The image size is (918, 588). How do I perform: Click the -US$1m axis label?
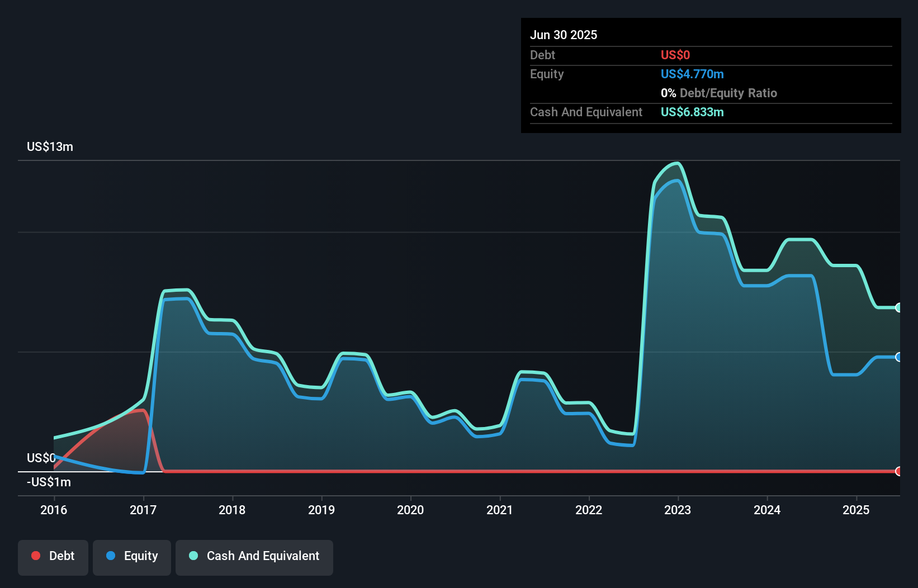pyautogui.click(x=48, y=482)
